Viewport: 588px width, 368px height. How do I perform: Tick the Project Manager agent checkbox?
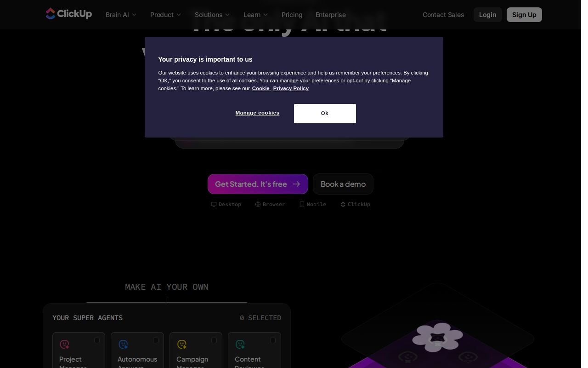pos(97,340)
